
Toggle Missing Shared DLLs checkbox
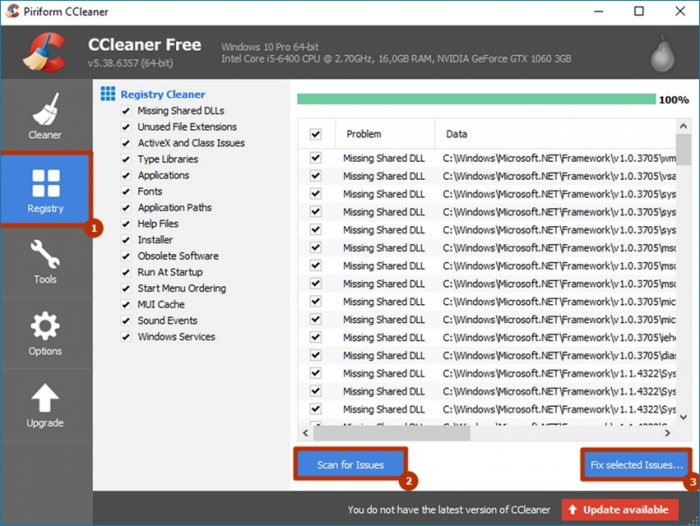tap(126, 111)
